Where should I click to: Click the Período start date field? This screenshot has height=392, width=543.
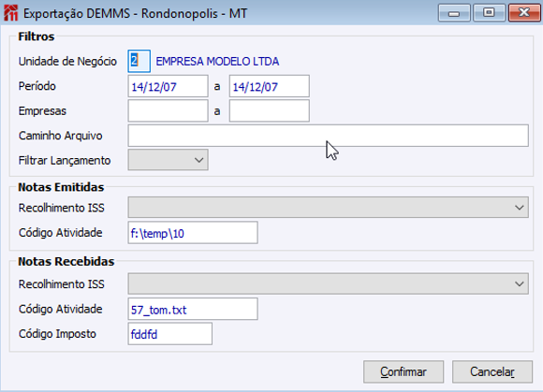click(x=168, y=86)
